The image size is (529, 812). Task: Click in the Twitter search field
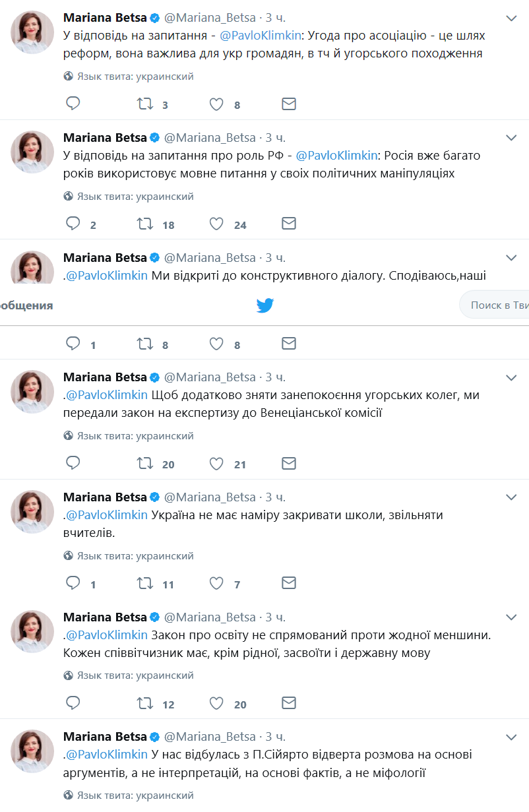pos(498,305)
